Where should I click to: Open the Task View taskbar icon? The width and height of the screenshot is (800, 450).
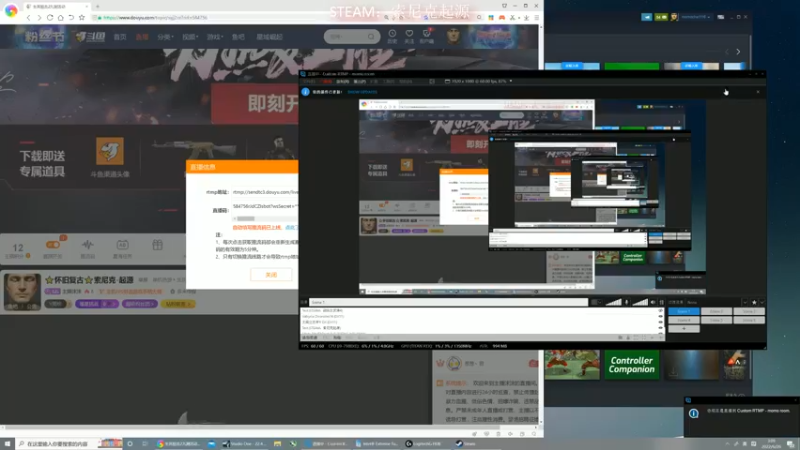[145, 444]
